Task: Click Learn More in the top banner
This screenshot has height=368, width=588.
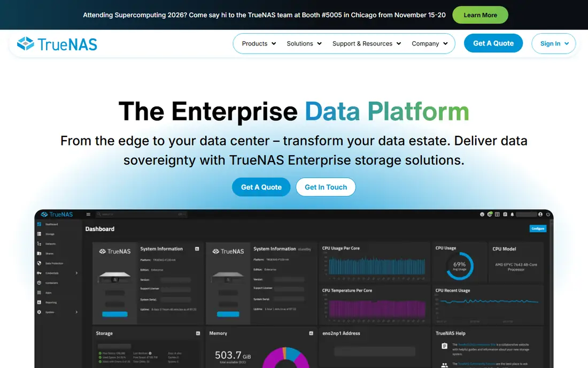Action: [x=480, y=15]
